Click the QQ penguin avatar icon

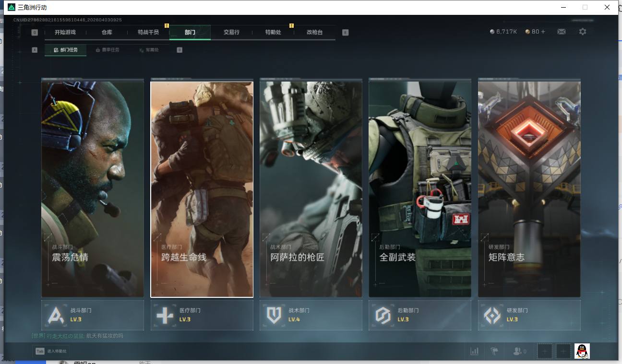[582, 351]
